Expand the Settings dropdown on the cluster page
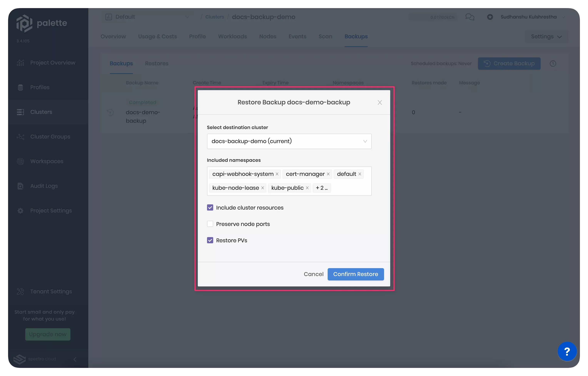This screenshot has width=588, height=376. click(x=546, y=36)
